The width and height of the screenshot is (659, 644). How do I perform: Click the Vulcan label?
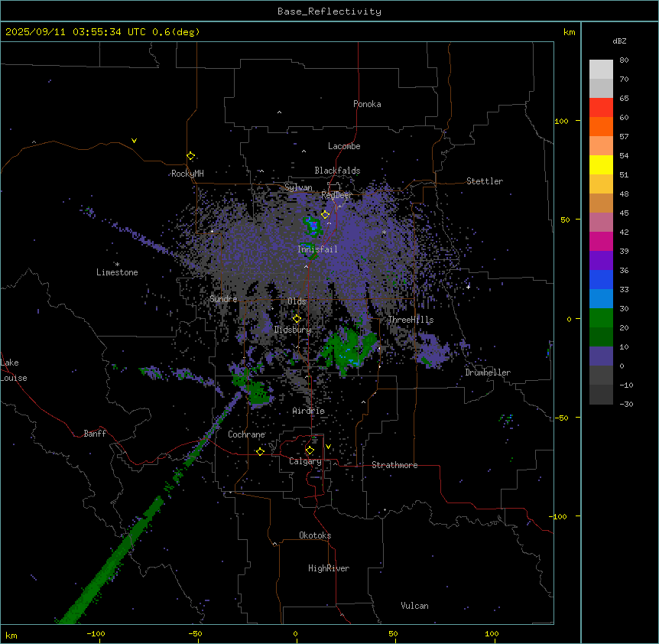tap(414, 606)
